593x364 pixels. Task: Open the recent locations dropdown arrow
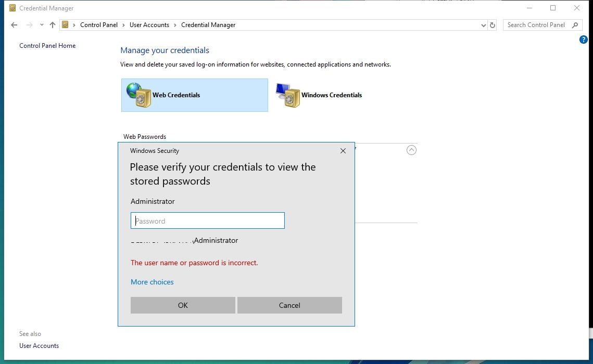[x=42, y=25]
